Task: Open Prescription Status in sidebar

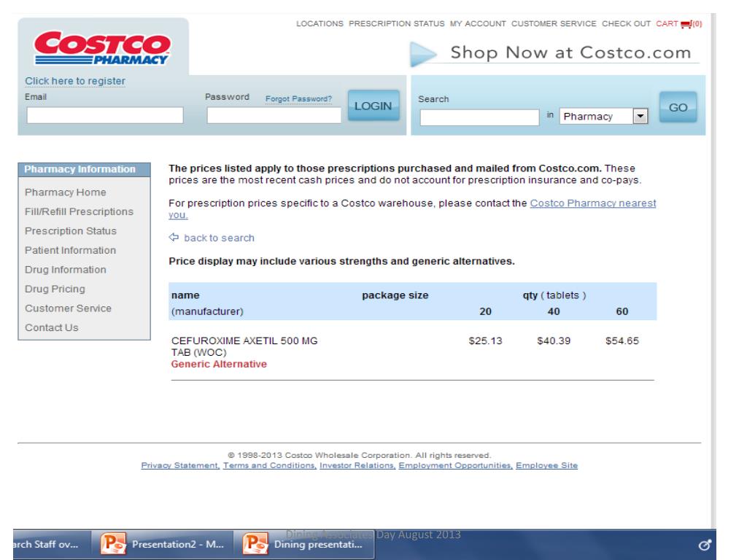Action: 71,231
